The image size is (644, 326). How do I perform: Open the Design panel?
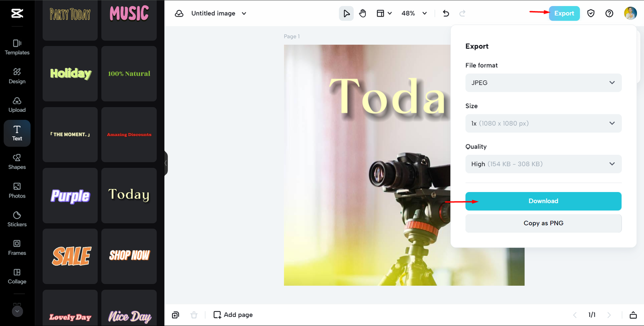(x=17, y=76)
